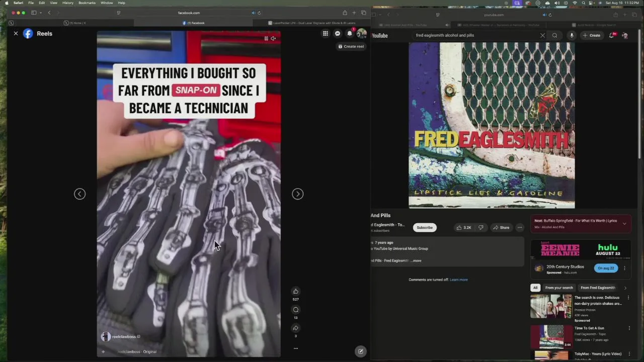
Task: Open the Facebook notifications bell
Action: pyautogui.click(x=350, y=34)
